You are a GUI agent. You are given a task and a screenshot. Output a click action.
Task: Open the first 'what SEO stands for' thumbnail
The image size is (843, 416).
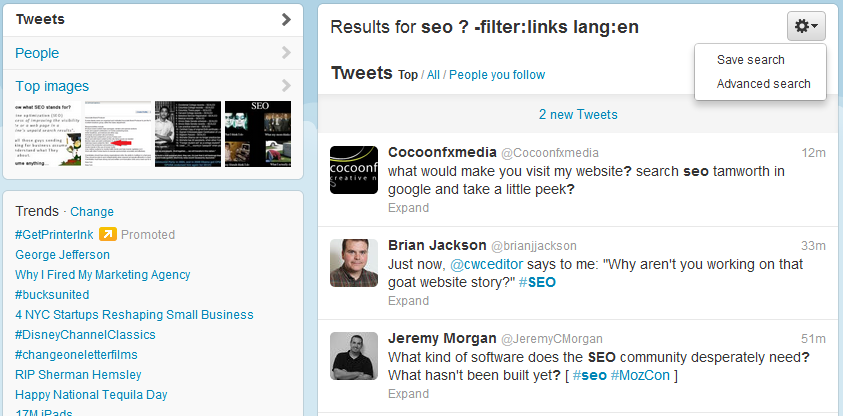coord(48,134)
